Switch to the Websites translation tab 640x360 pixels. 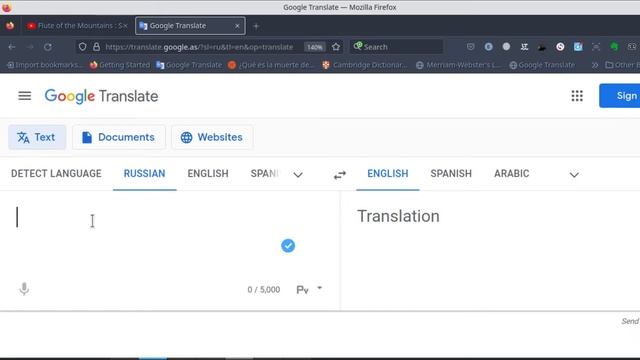pos(212,137)
